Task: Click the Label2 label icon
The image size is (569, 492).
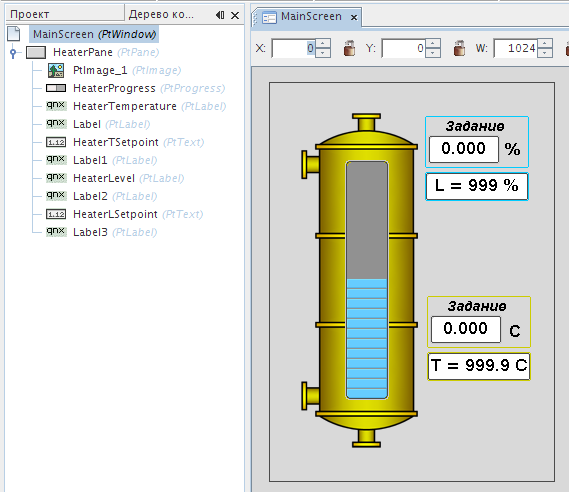Action: tap(56, 196)
